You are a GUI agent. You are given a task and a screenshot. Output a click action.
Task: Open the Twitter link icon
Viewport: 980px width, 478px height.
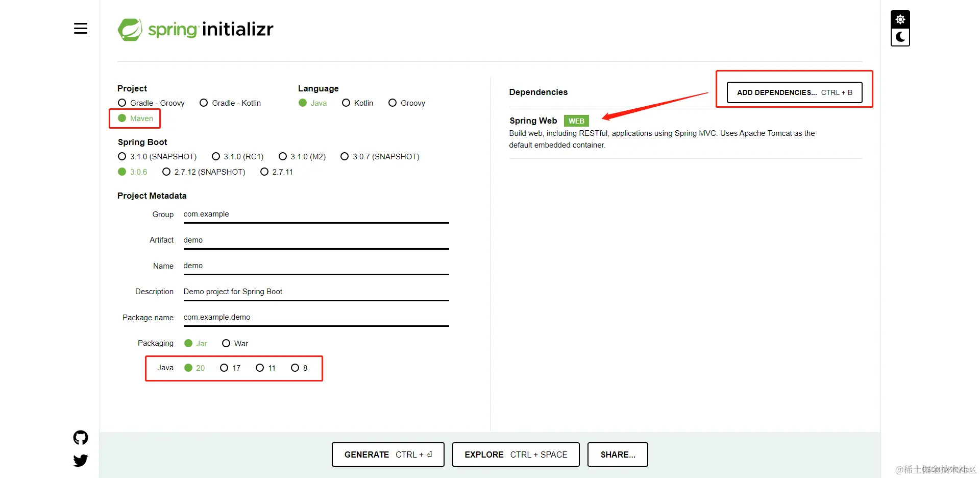click(x=81, y=461)
